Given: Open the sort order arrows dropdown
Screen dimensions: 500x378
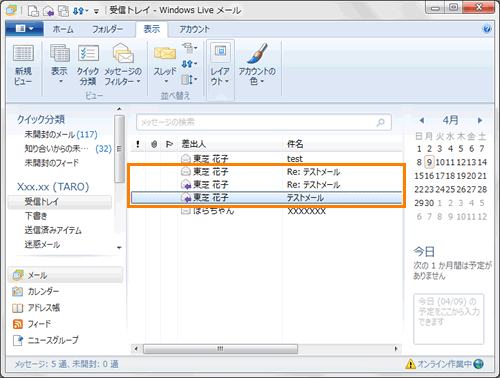Looking at the screenshot, I should pyautogui.click(x=189, y=64).
